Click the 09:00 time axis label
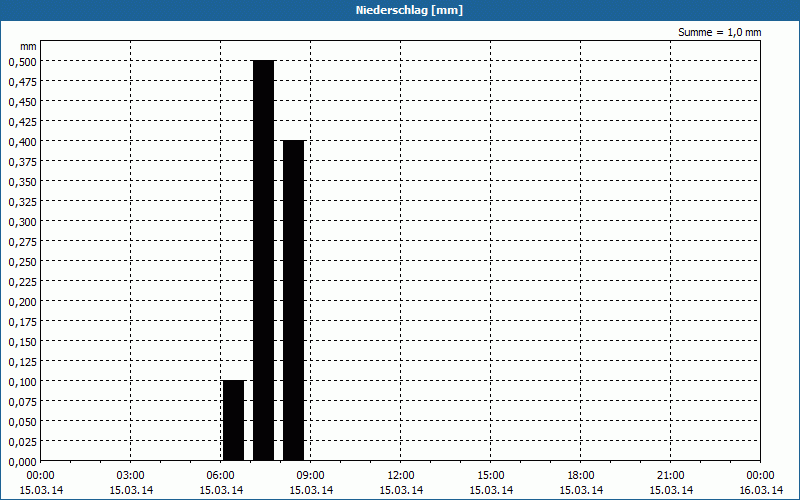Viewport: 800px width, 500px height. tap(311, 476)
